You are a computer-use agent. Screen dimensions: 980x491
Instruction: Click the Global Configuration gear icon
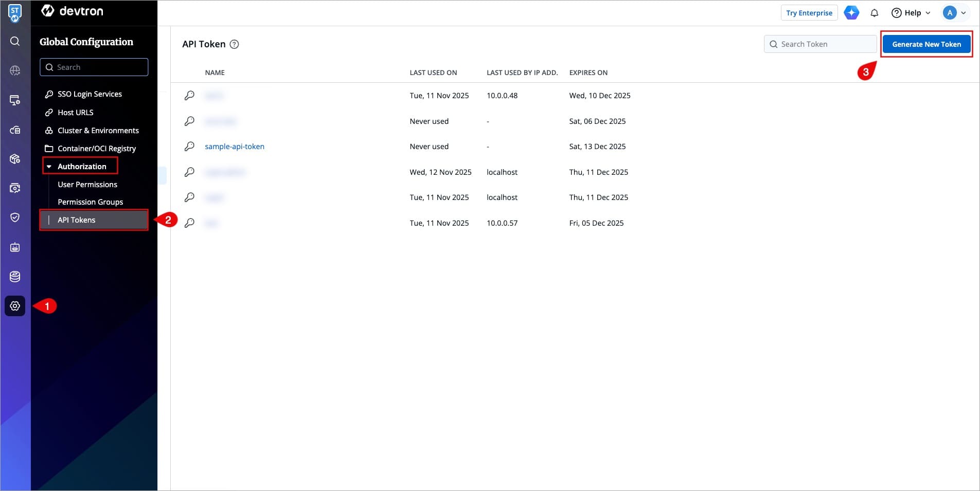click(15, 306)
